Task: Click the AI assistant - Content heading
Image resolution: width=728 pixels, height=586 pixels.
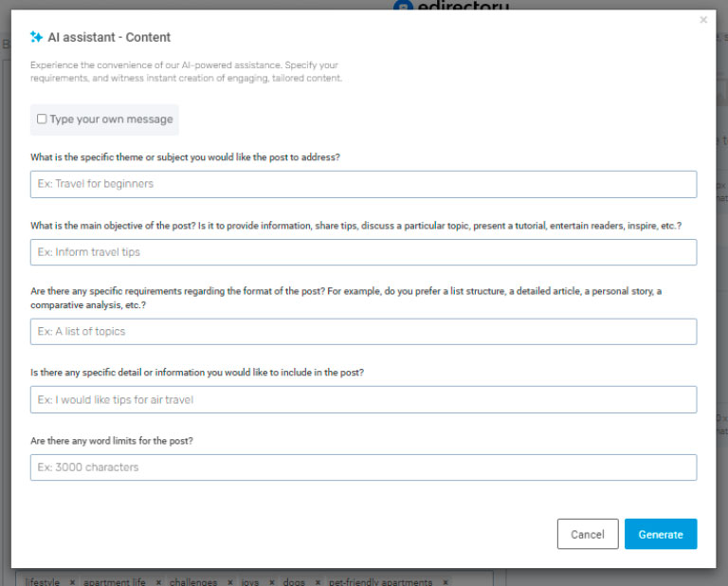Action: coord(109,38)
